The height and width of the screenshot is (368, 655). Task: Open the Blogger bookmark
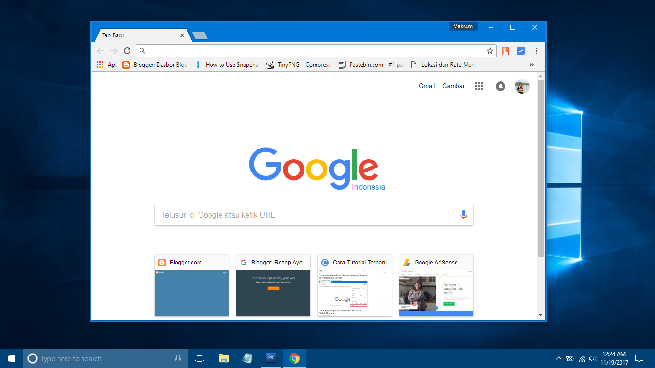155,65
